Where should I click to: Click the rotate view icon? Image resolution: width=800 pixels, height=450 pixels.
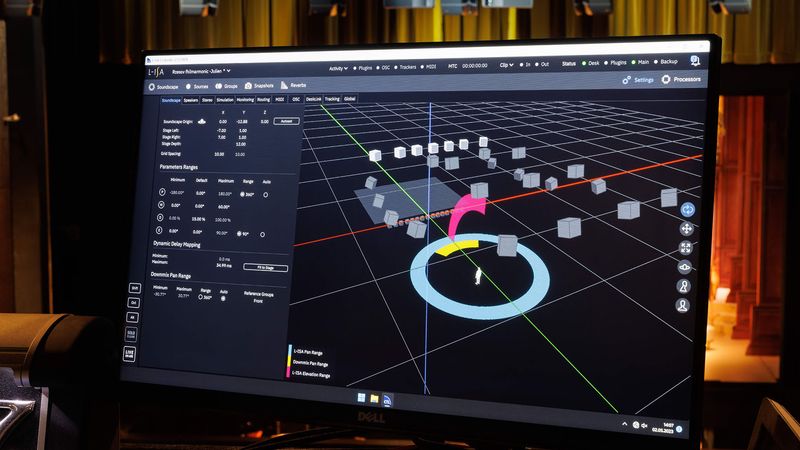(x=687, y=210)
